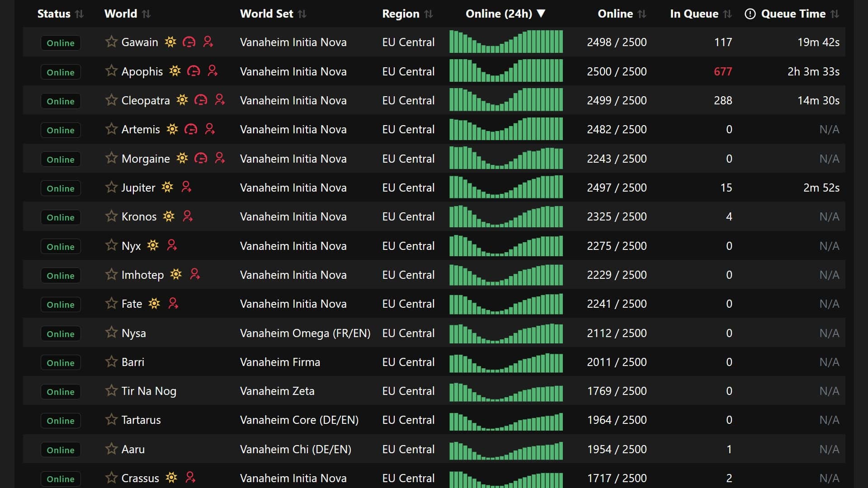Viewport: 868px width, 488px height.
Task: Click the 24h activity graph for Cleopatra
Action: (506, 101)
